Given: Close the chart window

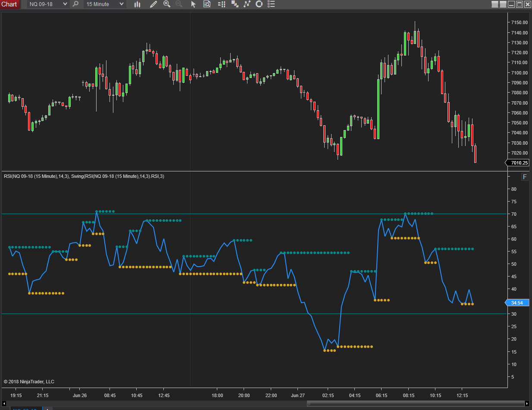Looking at the screenshot, I should [527, 4].
